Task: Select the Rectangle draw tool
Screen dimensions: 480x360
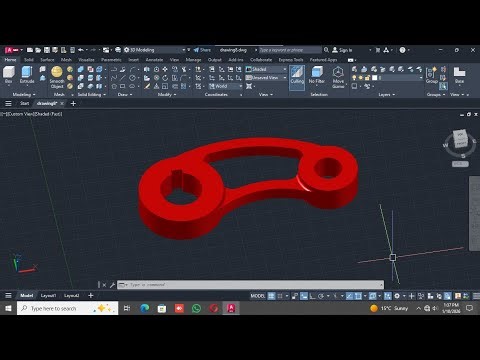Action: click(123, 86)
